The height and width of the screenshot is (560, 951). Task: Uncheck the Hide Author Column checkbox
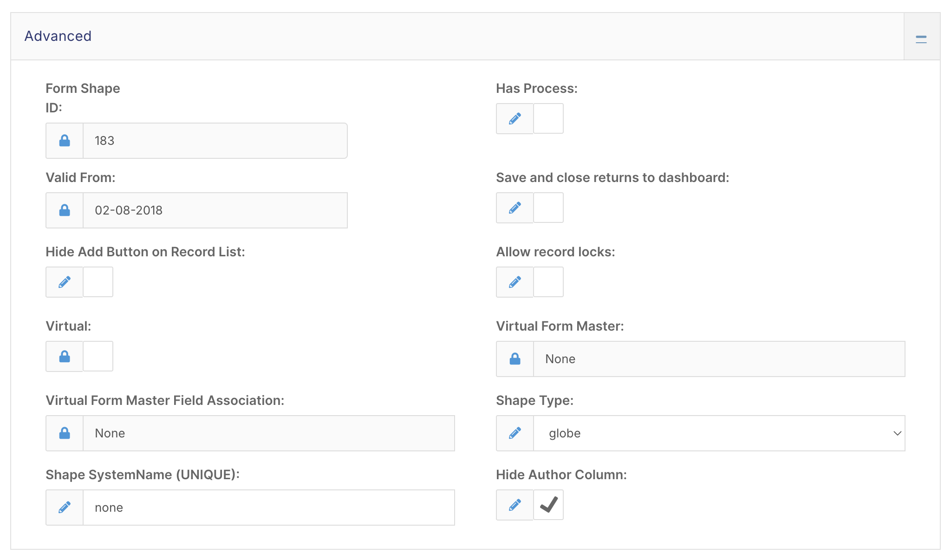(548, 505)
